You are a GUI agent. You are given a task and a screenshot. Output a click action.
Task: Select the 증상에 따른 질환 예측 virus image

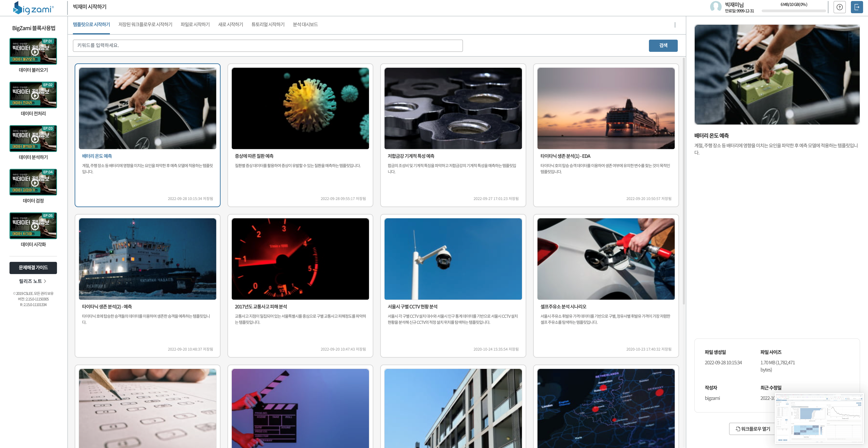point(300,108)
